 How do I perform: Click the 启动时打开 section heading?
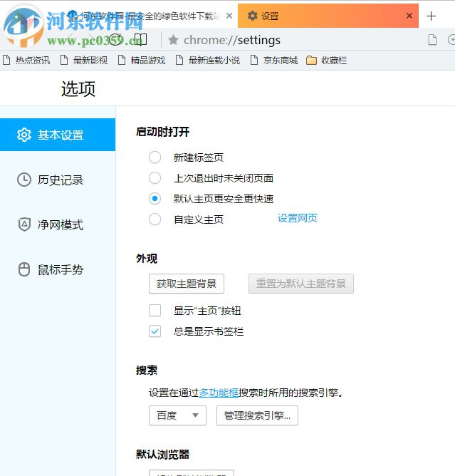(x=162, y=132)
